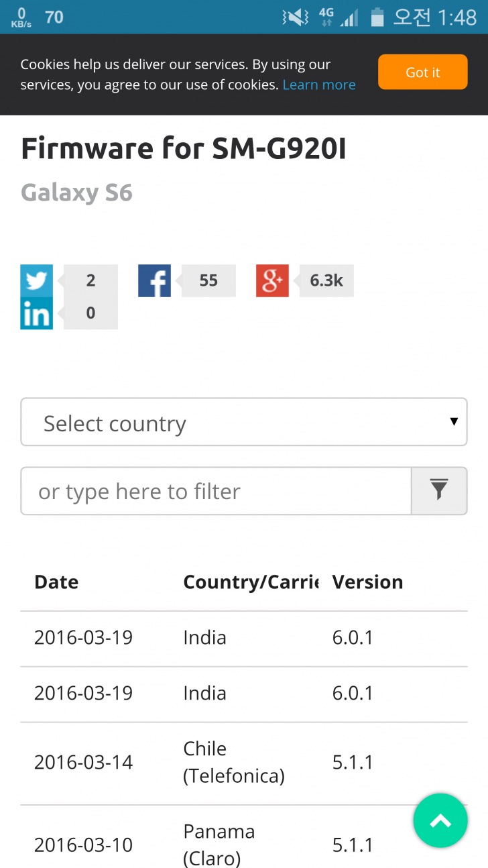The image size is (488, 868).
Task: Click the LinkedIn share icon
Action: click(x=36, y=313)
